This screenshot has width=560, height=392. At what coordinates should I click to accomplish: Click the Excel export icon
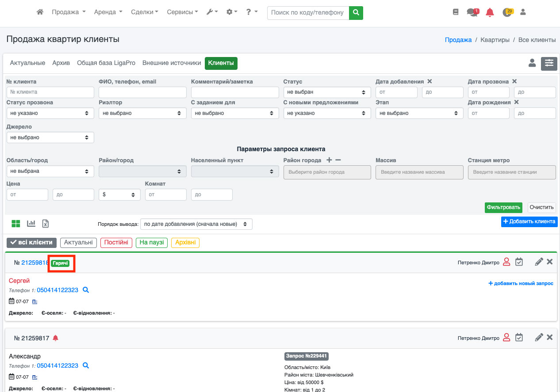pos(45,224)
